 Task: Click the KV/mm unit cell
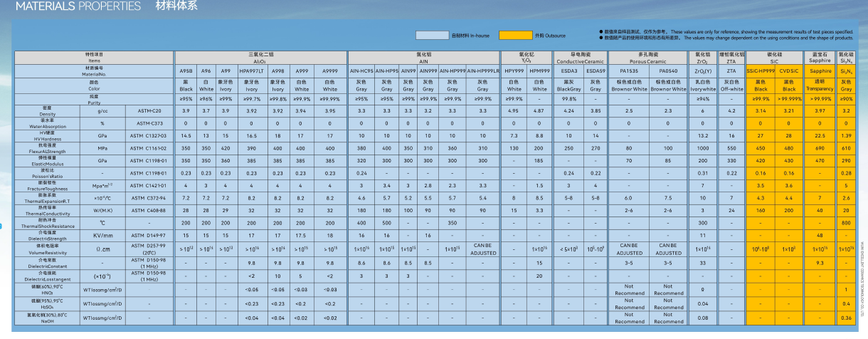click(102, 234)
